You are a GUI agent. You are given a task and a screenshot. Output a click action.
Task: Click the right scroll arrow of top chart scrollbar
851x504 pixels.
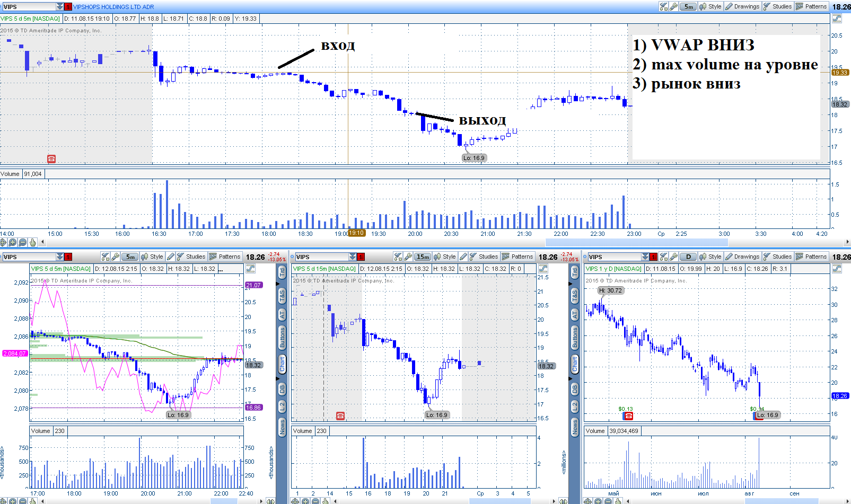847,242
